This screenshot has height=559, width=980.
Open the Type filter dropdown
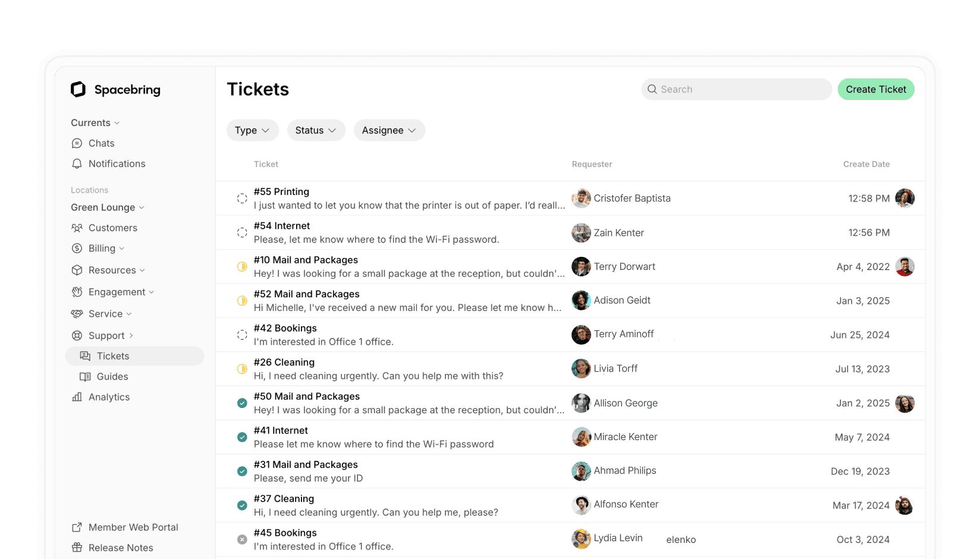click(x=252, y=130)
